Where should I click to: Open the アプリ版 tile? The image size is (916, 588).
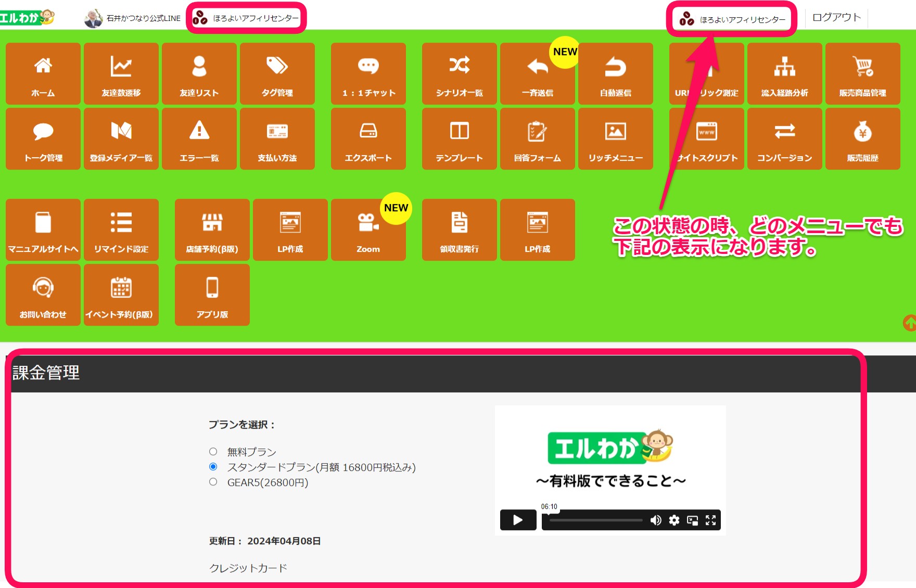pyautogui.click(x=212, y=295)
